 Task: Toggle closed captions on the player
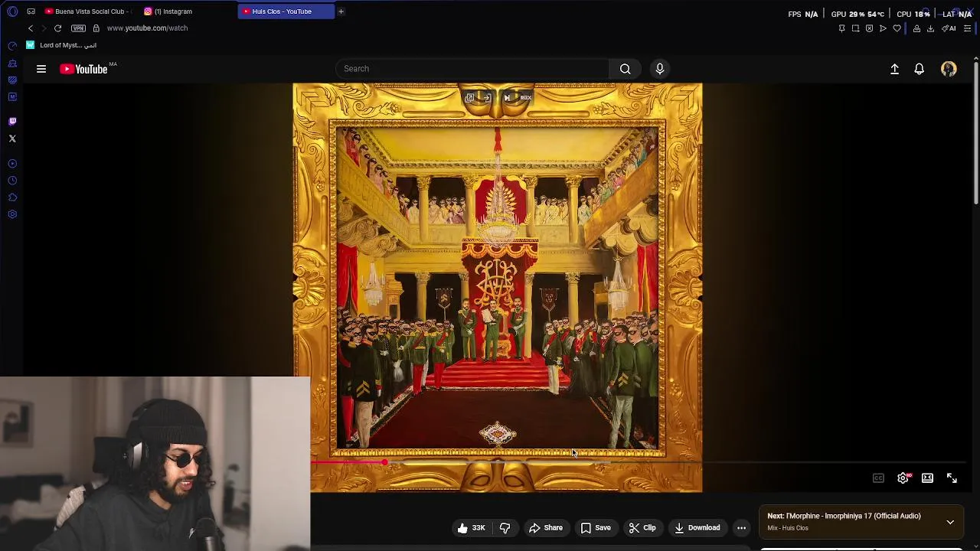pyautogui.click(x=878, y=478)
